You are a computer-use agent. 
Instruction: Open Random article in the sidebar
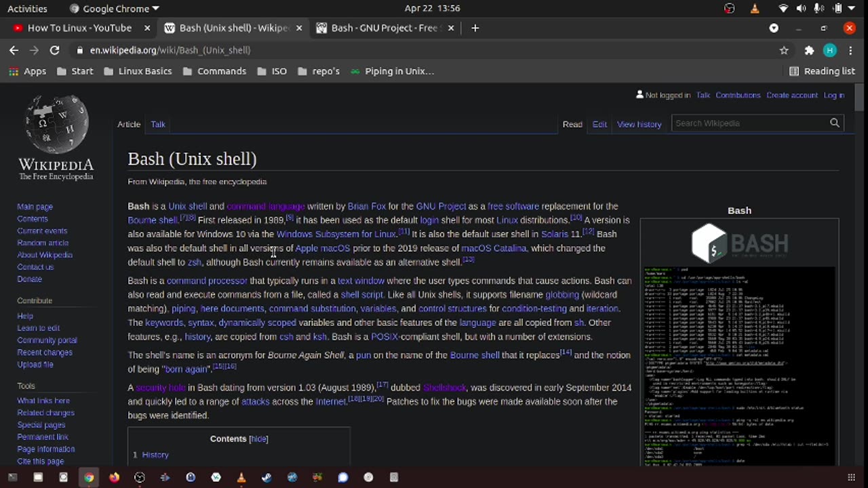(43, 243)
